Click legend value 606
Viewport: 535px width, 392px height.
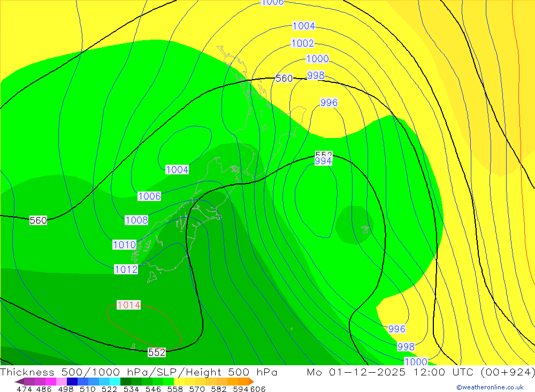(258, 389)
